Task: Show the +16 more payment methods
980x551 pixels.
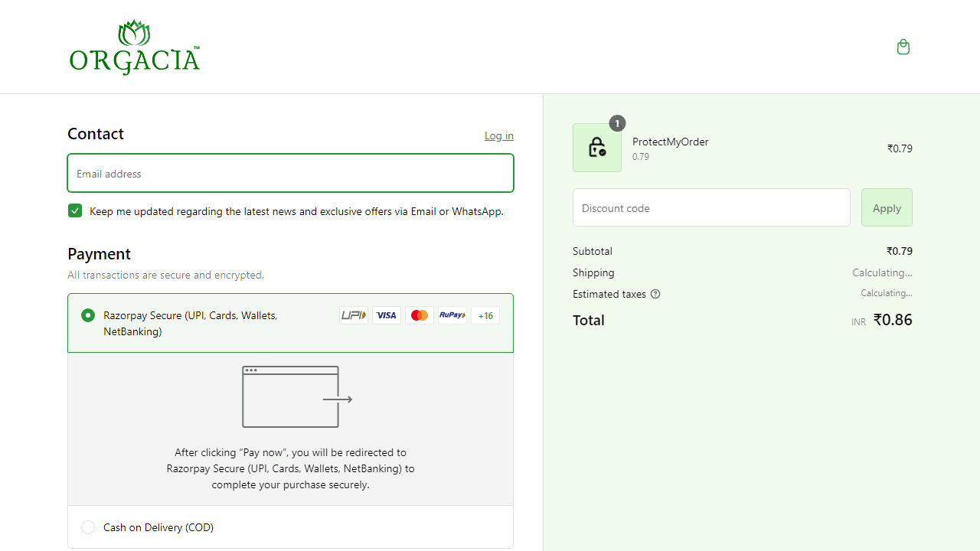Action: point(485,315)
